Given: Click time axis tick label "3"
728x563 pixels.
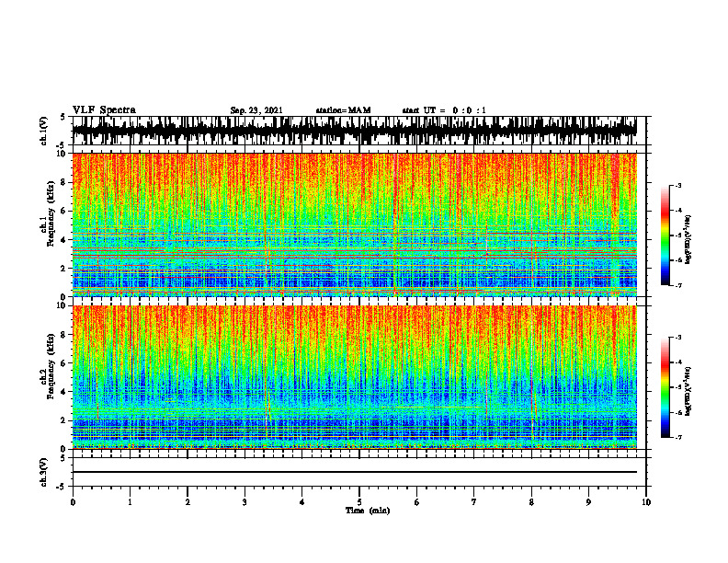Looking at the screenshot, I should pos(245,502).
